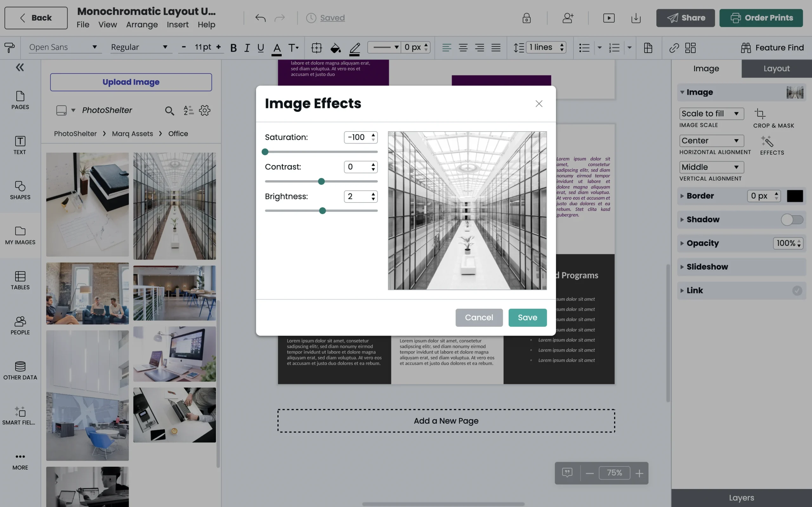Open the Tables panel

(20, 280)
